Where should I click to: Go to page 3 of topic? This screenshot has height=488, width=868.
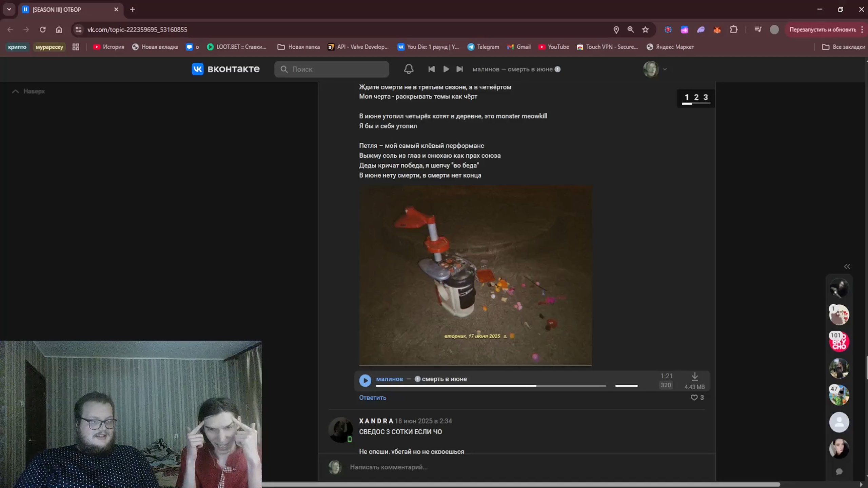coord(706,97)
